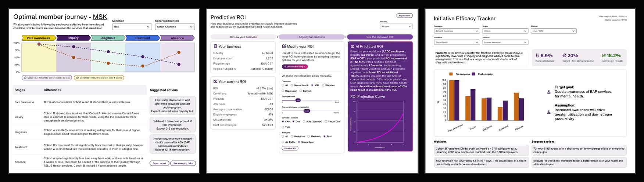Click the See emerging risks button
The width and height of the screenshot is (644, 182).
coord(183,163)
